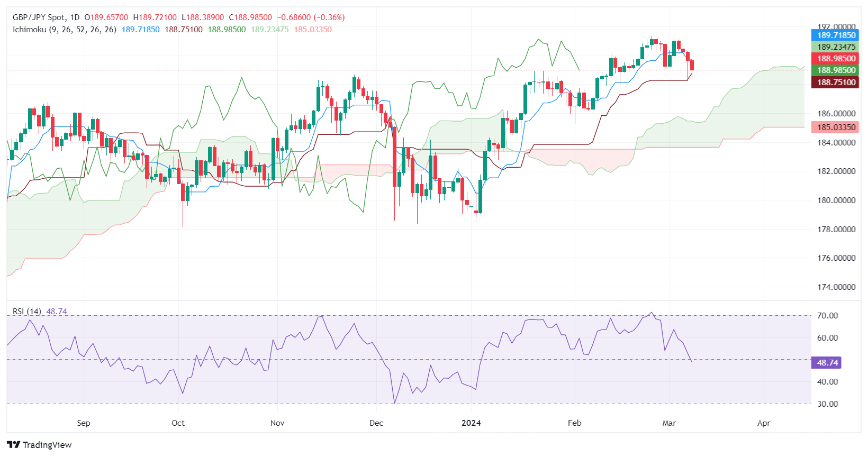Select the pink 185.03350 price label
The height and width of the screenshot is (457, 868).
click(836, 127)
